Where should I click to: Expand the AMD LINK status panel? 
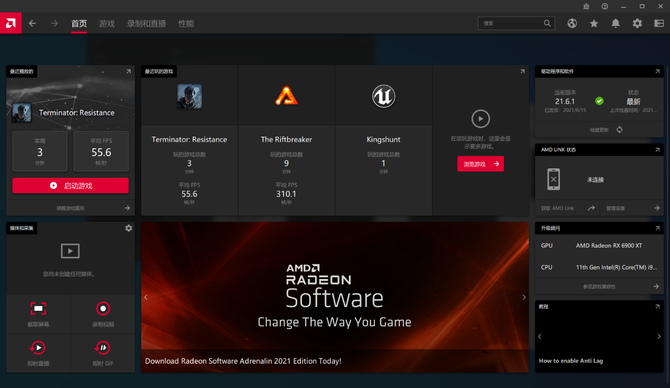click(x=657, y=150)
